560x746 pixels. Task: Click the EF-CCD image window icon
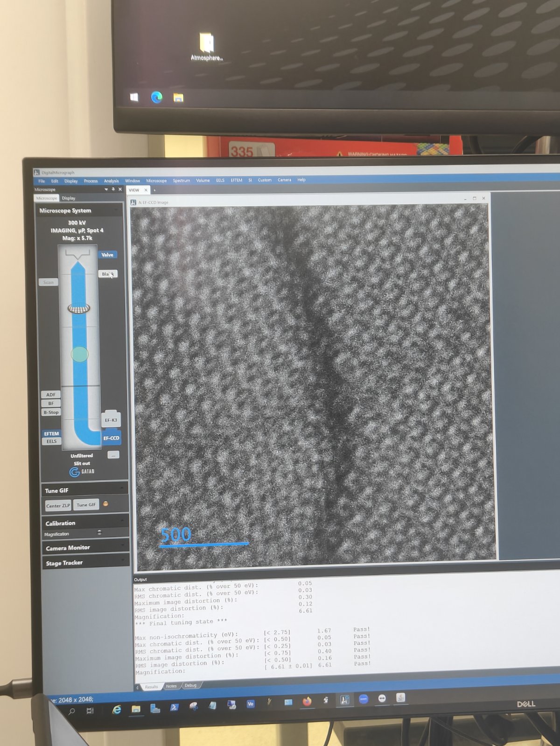(133, 202)
